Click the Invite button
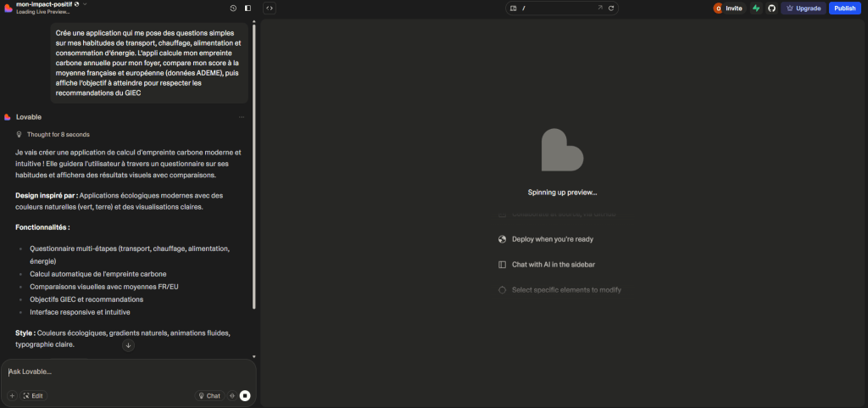868x408 pixels. (728, 8)
